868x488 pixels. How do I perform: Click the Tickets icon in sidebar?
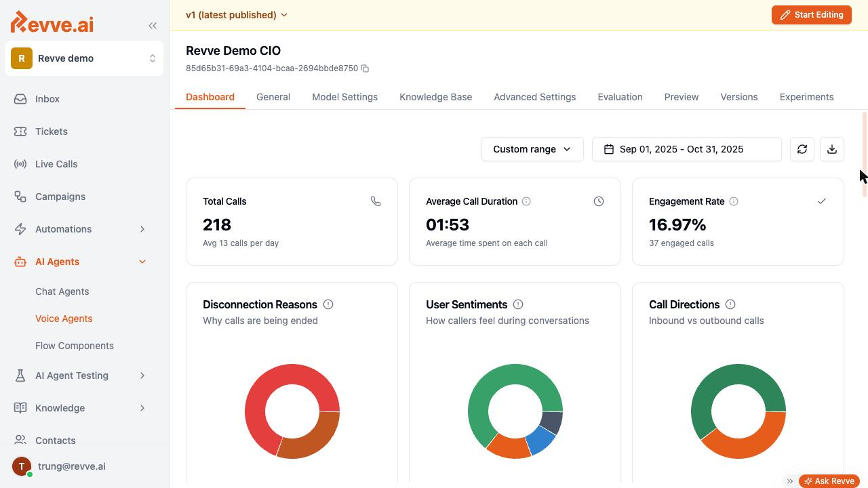[20, 131]
